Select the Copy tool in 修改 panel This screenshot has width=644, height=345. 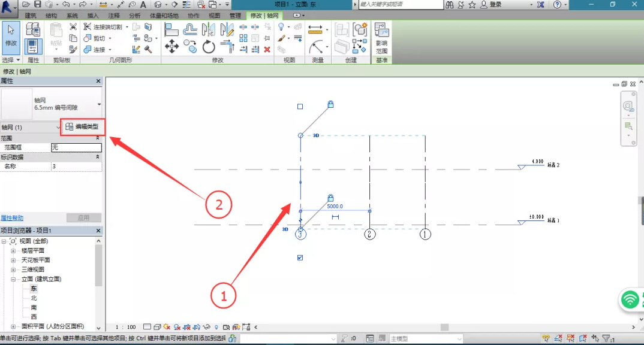click(x=189, y=46)
